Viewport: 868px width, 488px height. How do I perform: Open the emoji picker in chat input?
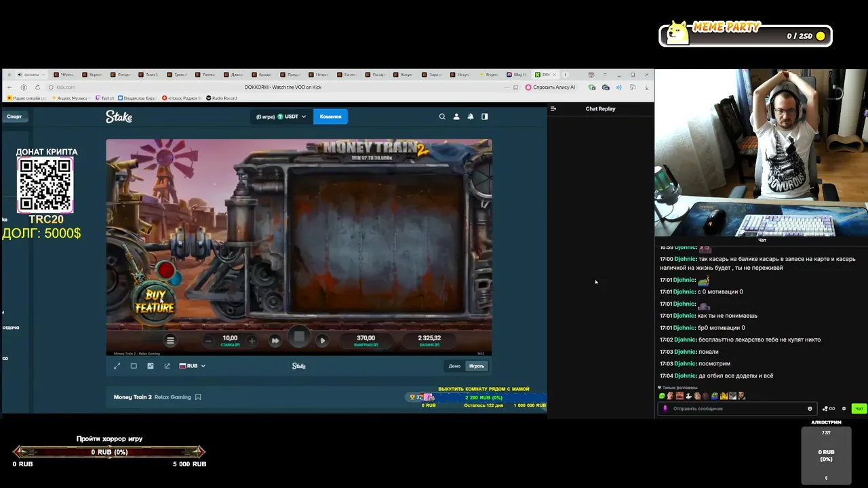(x=810, y=409)
